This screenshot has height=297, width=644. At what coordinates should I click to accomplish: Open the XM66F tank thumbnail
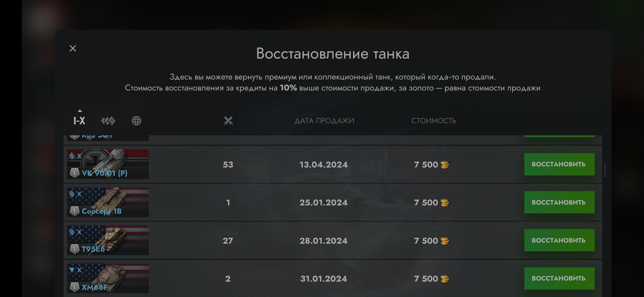[108, 278]
